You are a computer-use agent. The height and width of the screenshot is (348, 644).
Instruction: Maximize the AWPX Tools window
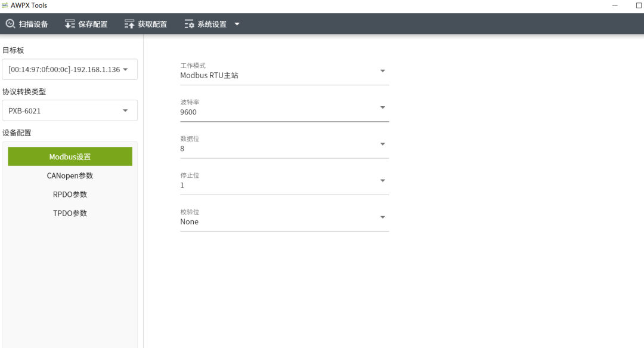tap(639, 5)
